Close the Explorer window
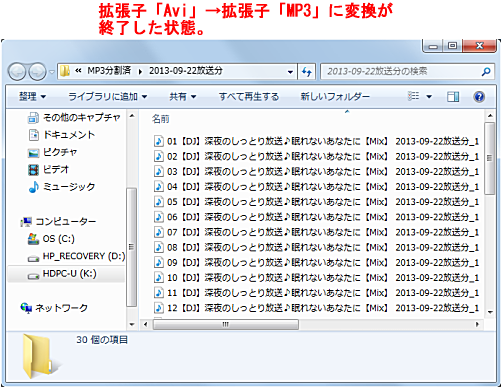502x389 pixels. click(x=479, y=46)
